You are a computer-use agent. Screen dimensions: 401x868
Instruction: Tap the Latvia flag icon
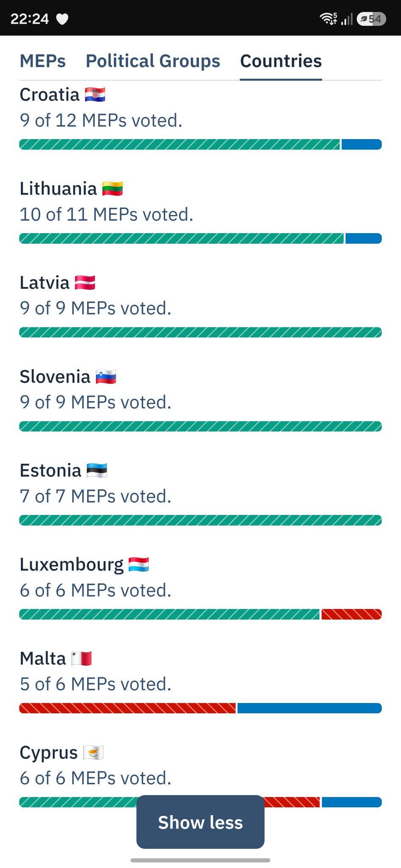point(85,283)
